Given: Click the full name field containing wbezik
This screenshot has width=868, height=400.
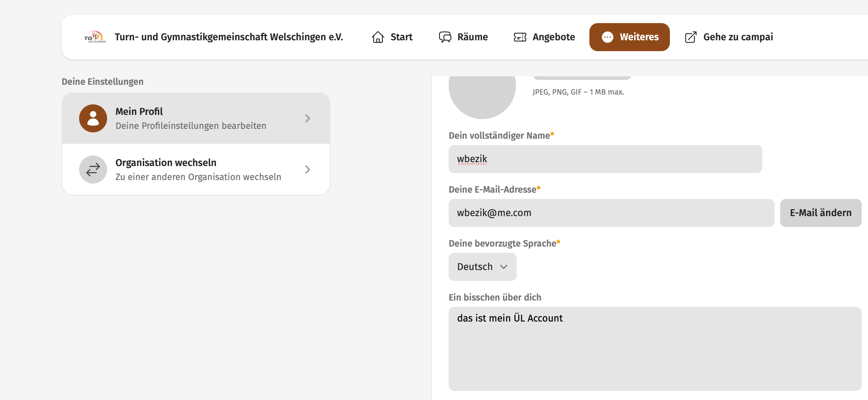Looking at the screenshot, I should coord(605,159).
